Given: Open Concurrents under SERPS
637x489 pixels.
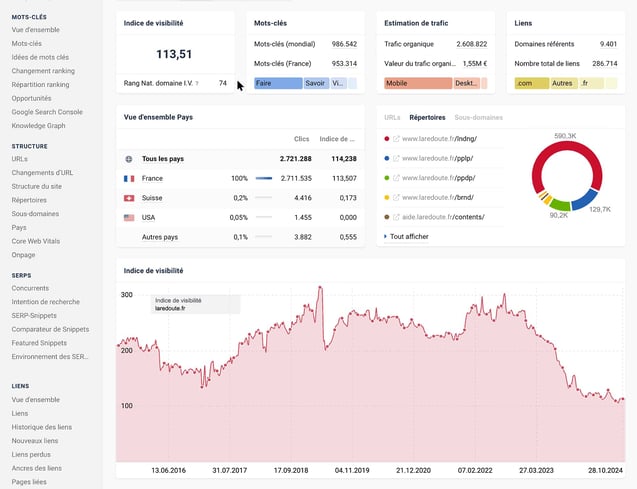Looking at the screenshot, I should coord(30,288).
